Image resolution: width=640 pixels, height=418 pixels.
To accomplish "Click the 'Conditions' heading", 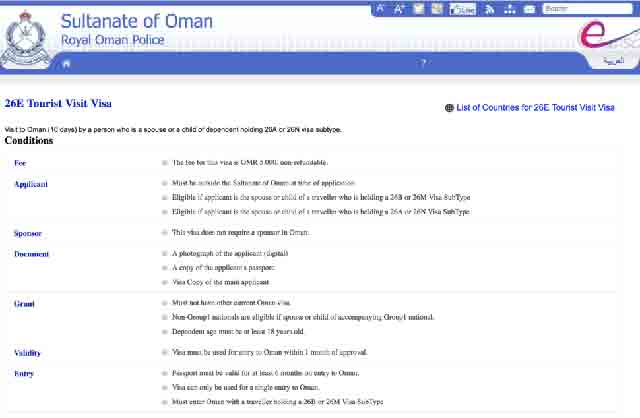I will point(29,140).
